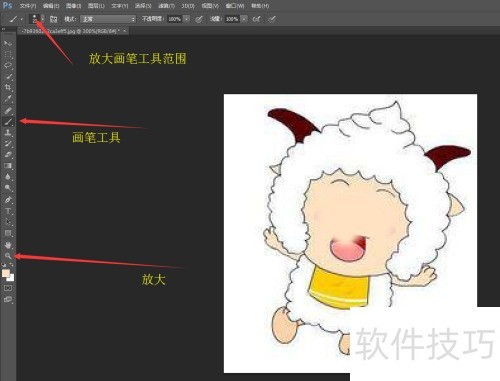Select the Blur tool
Image resolution: width=500 pixels, height=381 pixels.
(x=8, y=177)
